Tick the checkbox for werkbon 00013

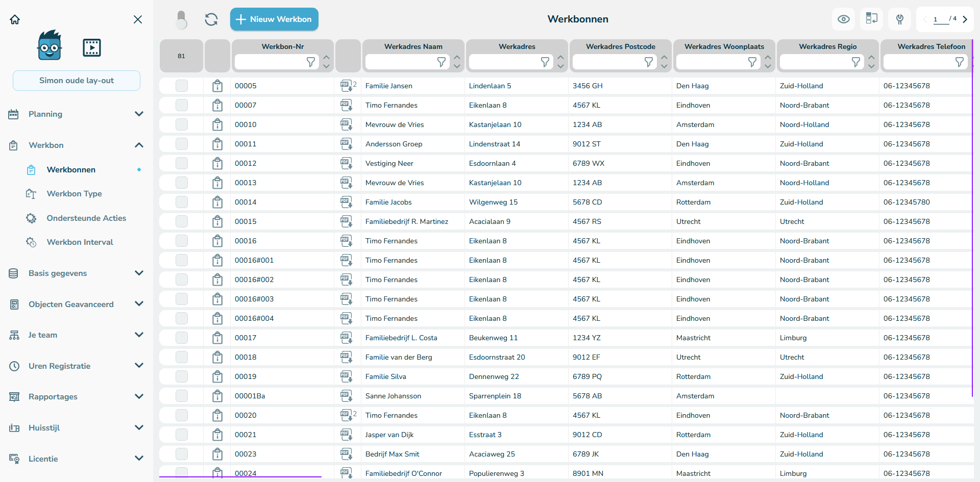click(x=182, y=183)
